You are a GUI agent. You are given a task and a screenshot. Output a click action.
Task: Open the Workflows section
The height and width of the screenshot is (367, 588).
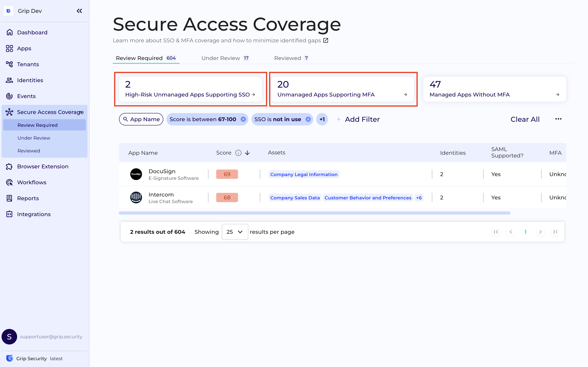click(x=31, y=182)
